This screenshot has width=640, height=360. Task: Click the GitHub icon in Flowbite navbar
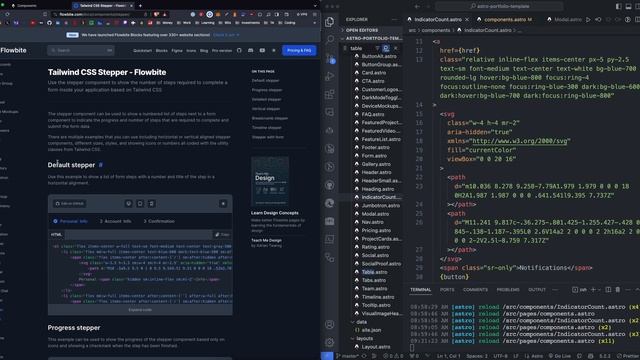tap(239, 50)
